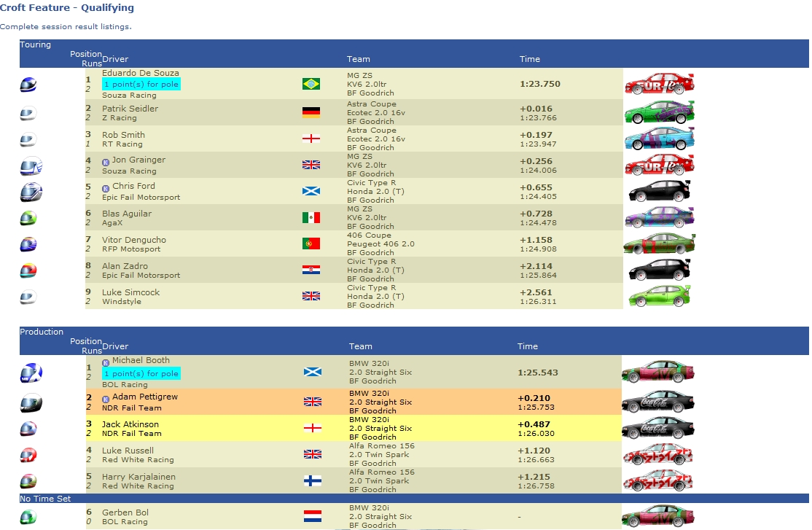This screenshot has width=812, height=530.
Task: Click pole time 1:23.750
Action: 540,84
